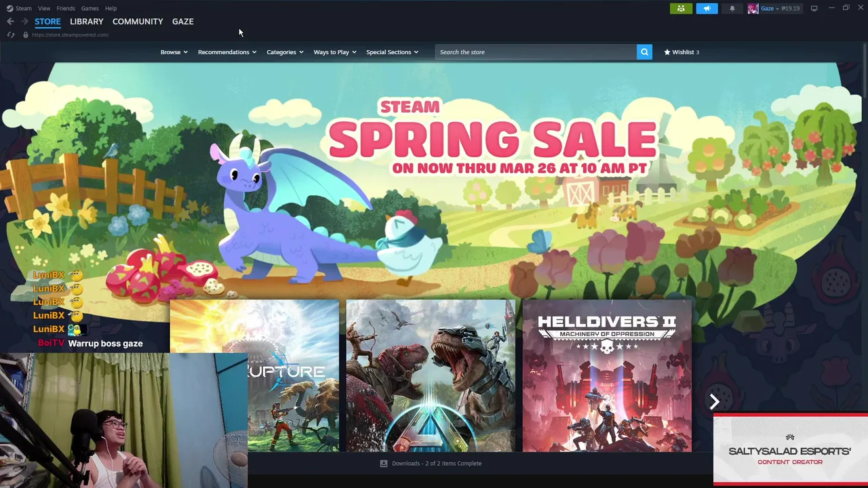868x488 pixels.
Task: Open the ARK dinosaur game capsule
Action: tap(431, 375)
